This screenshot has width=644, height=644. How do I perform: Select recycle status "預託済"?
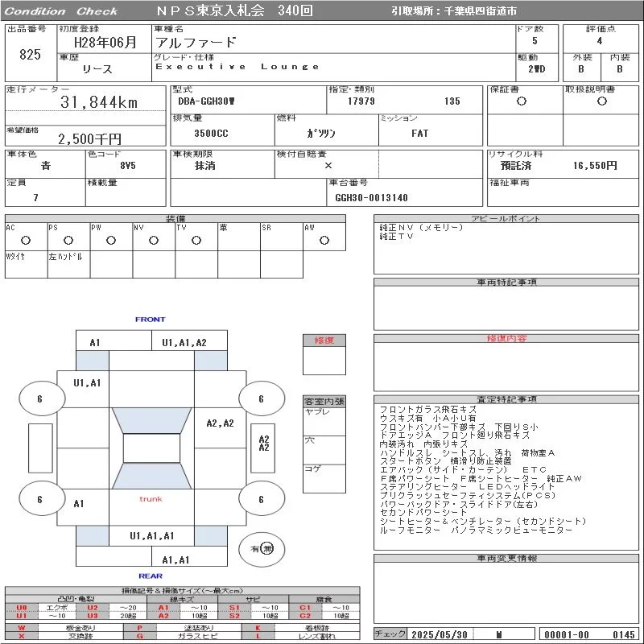click(516, 166)
